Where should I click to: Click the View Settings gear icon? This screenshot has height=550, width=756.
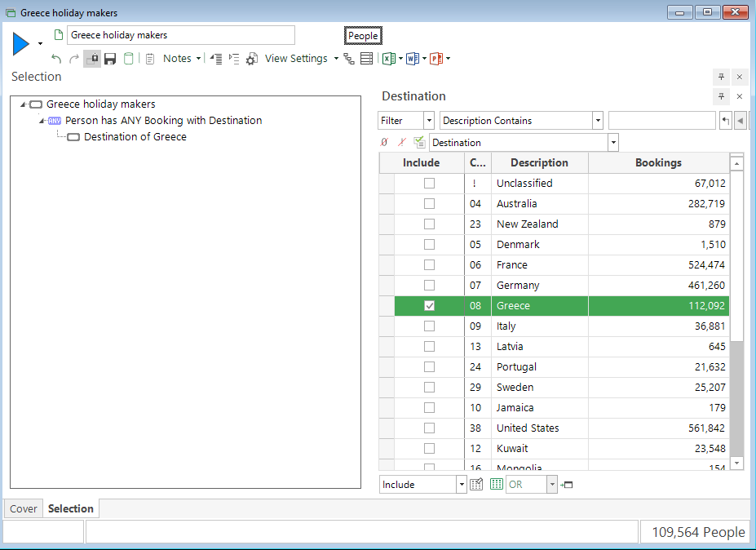tap(251, 59)
